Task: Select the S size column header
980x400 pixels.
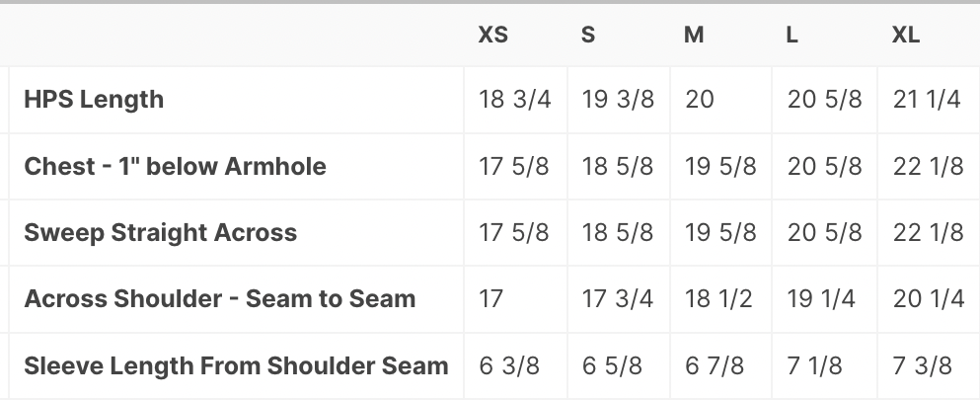Action: (588, 35)
